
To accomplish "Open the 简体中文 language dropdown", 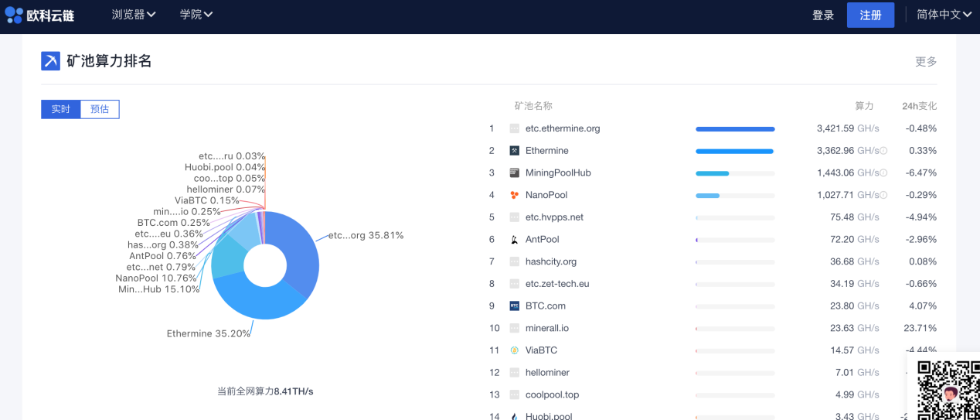I will pos(944,15).
